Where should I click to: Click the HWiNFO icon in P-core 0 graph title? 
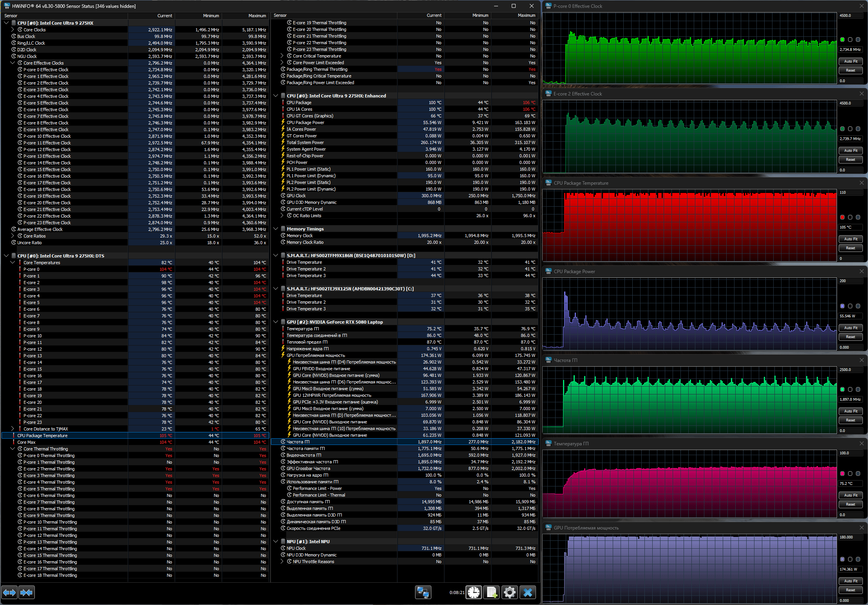549,6
